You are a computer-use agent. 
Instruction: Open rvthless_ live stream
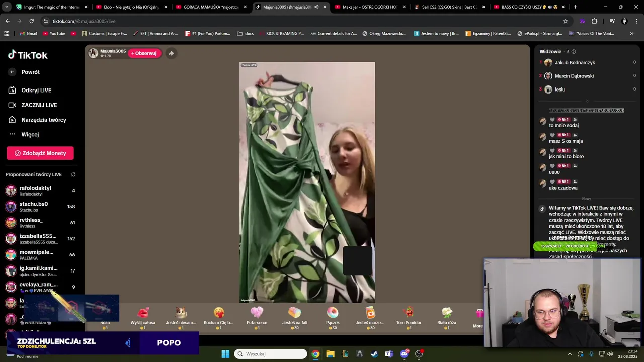point(40,223)
